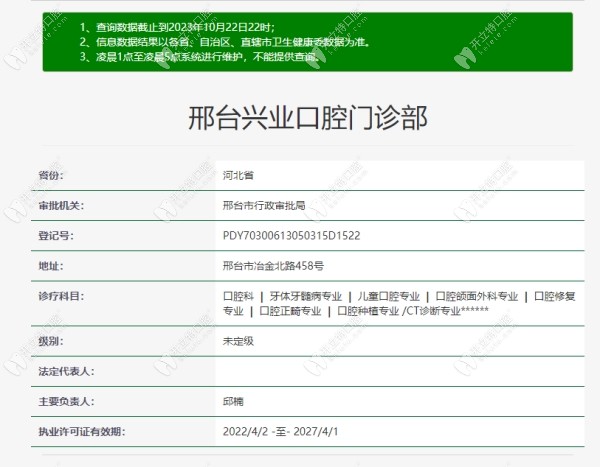
Task: Click the 级别 label
Action: [x=51, y=341]
